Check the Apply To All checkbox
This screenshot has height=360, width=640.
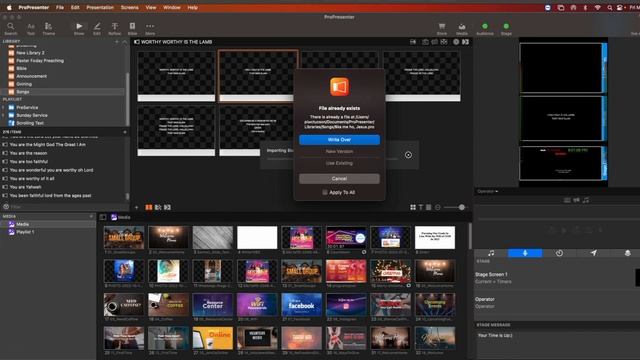coord(324,192)
